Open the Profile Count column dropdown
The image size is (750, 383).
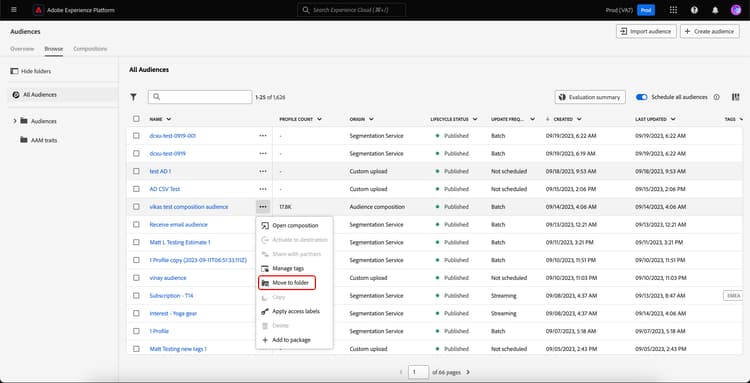pyautogui.click(x=319, y=119)
